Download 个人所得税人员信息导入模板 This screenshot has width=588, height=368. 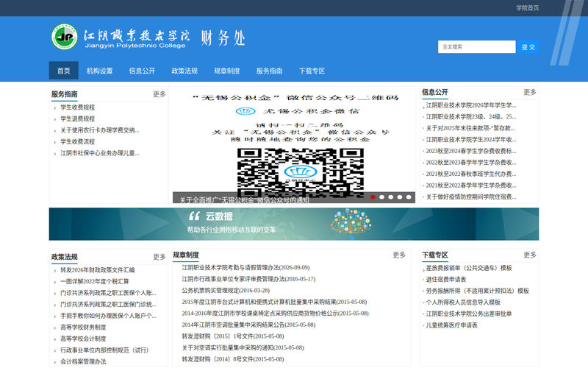(463, 302)
